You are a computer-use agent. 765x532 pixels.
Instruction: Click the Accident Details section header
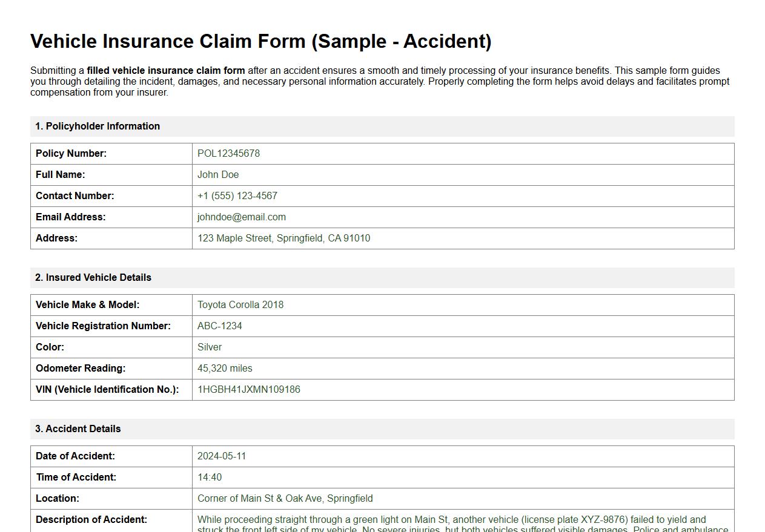pyautogui.click(x=78, y=429)
